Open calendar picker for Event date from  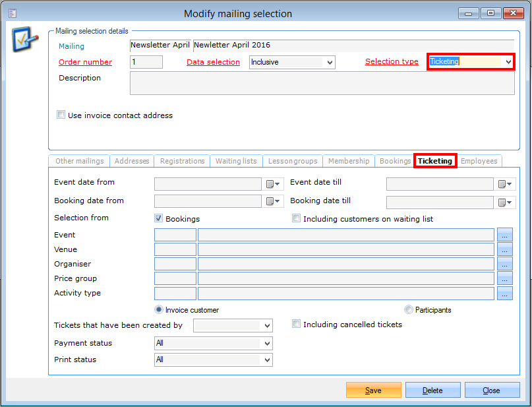tap(274, 184)
